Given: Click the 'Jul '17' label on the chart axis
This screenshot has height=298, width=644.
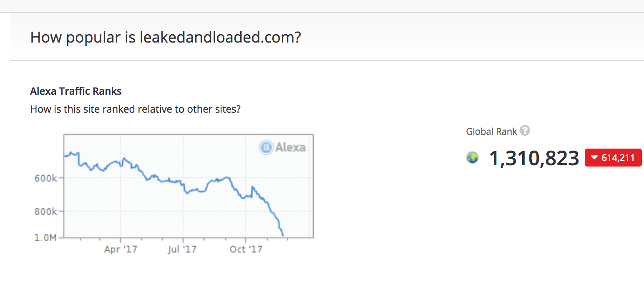Looking at the screenshot, I should [182, 249].
